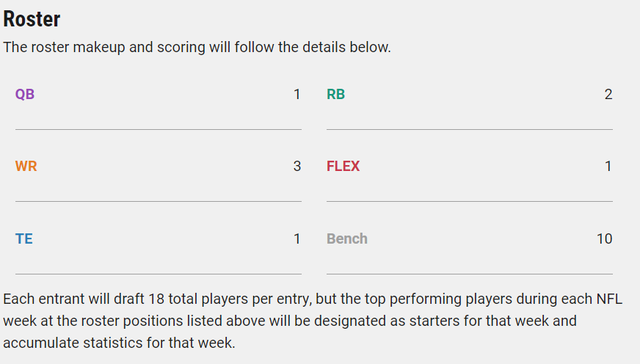Click the divider line under QB row

[x=159, y=129]
